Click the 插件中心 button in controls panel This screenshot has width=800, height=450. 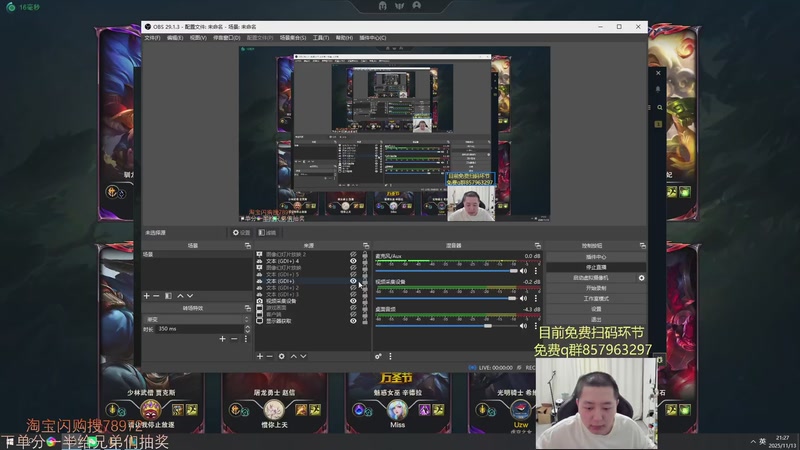click(596, 257)
